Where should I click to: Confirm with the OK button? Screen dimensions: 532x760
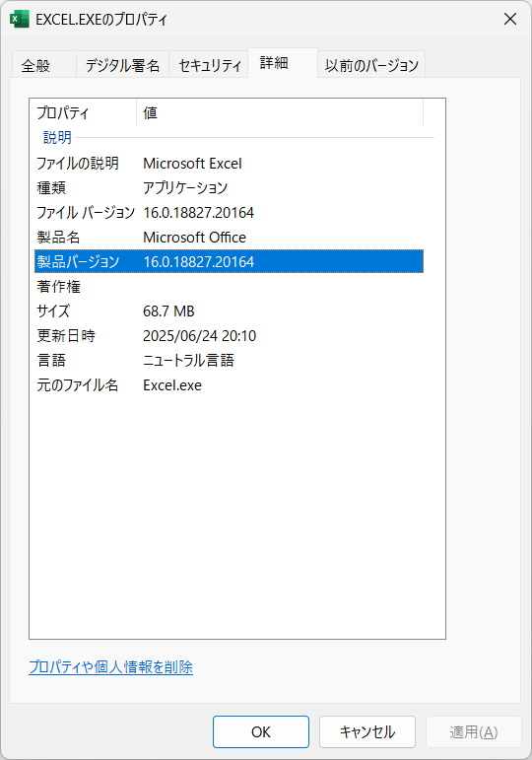click(x=261, y=731)
